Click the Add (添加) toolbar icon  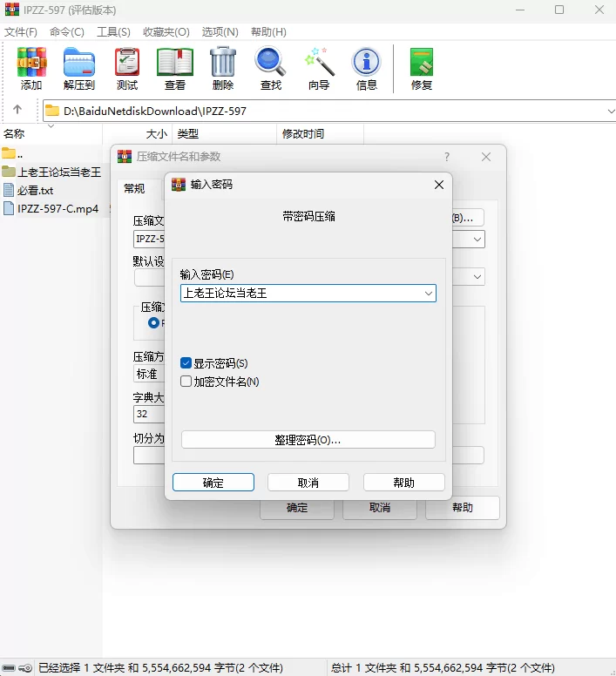31,69
